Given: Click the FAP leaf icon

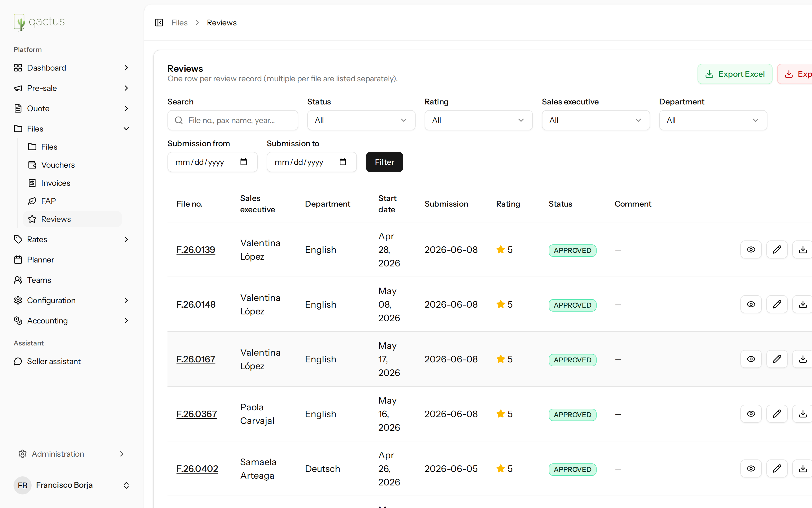Looking at the screenshot, I should (32, 201).
